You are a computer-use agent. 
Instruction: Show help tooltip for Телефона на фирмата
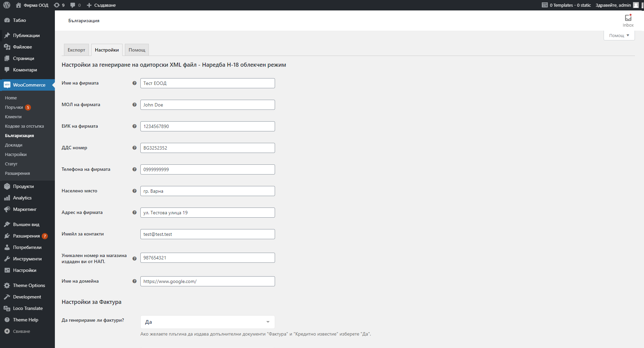[134, 169]
